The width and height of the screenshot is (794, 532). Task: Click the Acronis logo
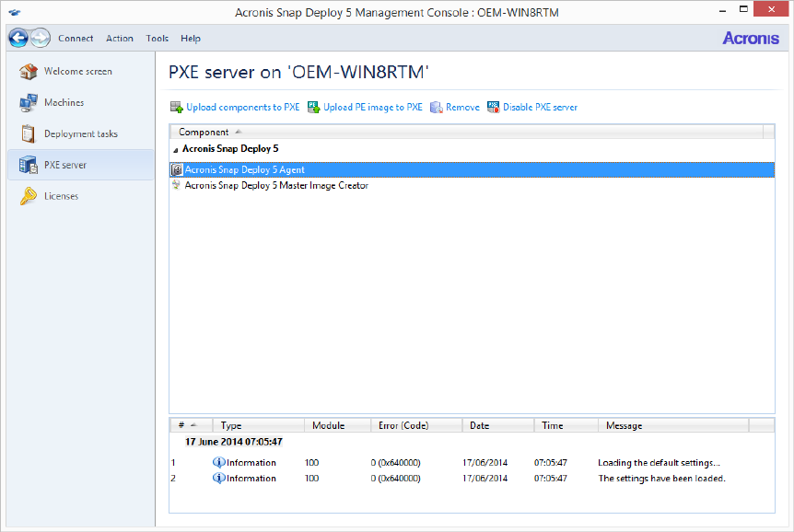click(751, 38)
